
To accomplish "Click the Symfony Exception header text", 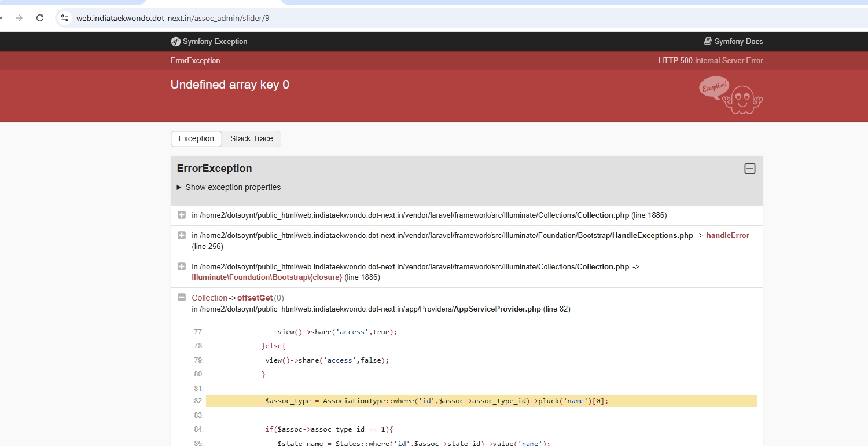I will pos(215,42).
